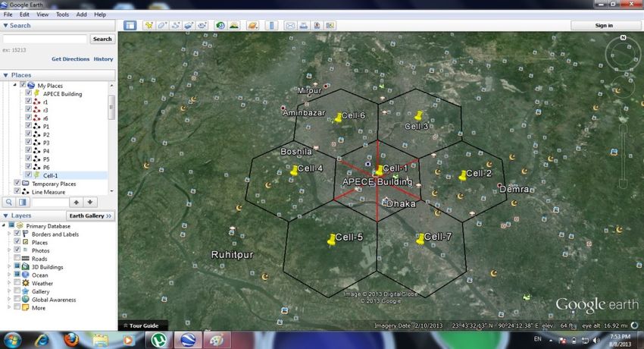644x349 pixels.
Task: Collapse the Primary Database tree node
Action: pyautogui.click(x=4, y=225)
